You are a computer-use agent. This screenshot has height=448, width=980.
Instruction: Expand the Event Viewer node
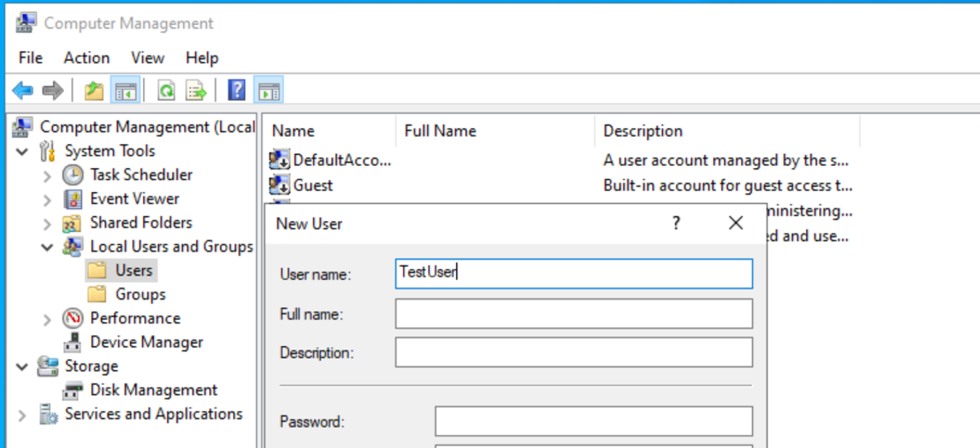click(x=48, y=200)
